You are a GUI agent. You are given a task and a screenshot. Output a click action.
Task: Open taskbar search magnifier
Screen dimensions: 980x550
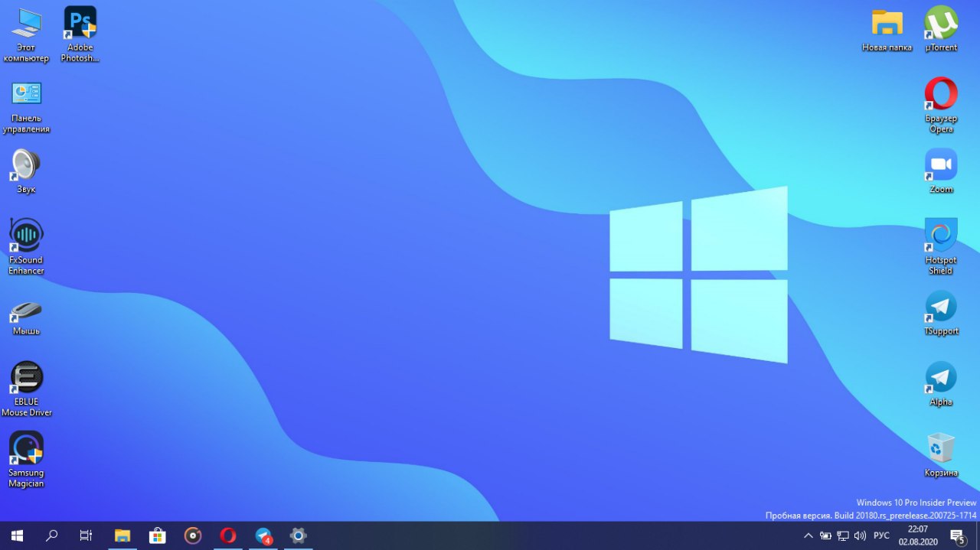point(52,535)
